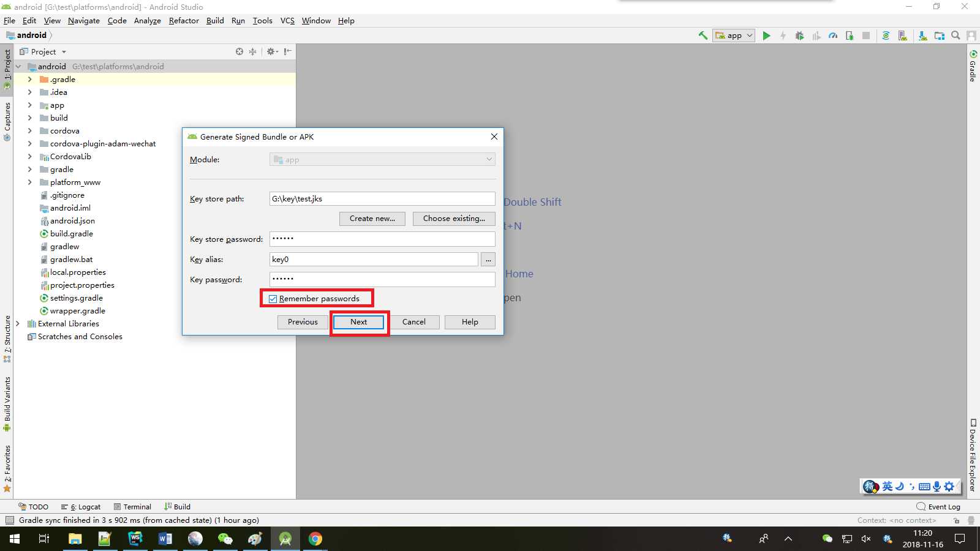Hide the Project panel with the pin icon

tap(287, 51)
